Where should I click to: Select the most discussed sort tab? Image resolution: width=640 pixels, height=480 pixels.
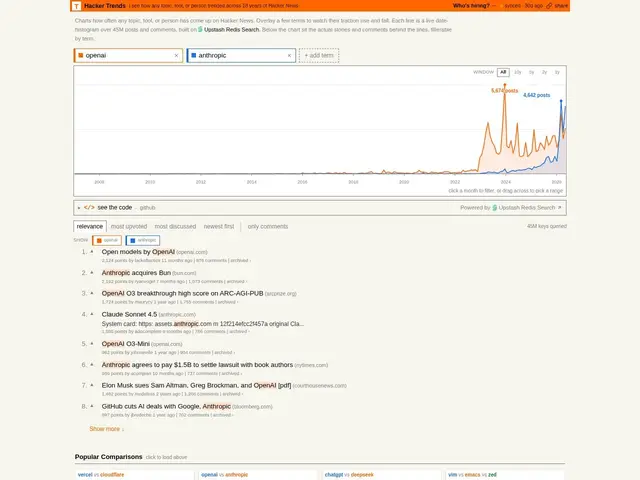coord(175,226)
